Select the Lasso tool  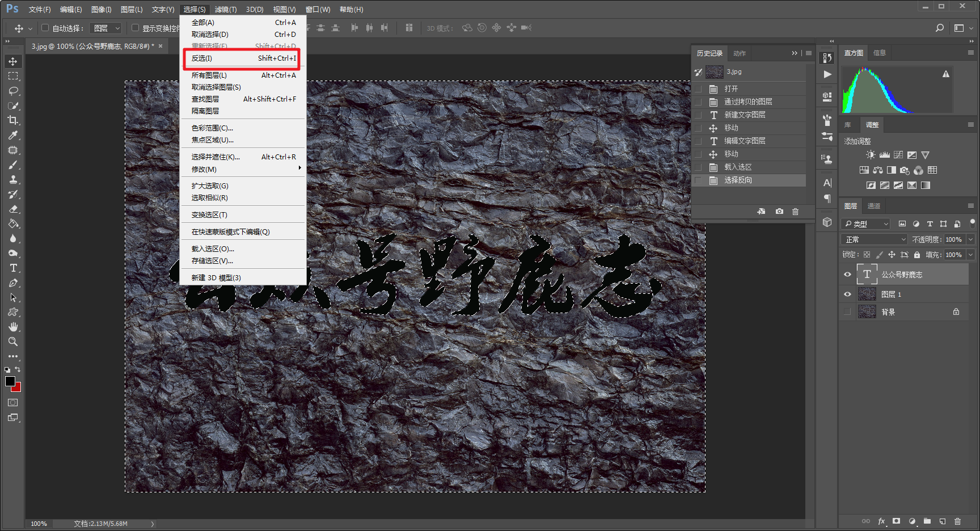(13, 91)
